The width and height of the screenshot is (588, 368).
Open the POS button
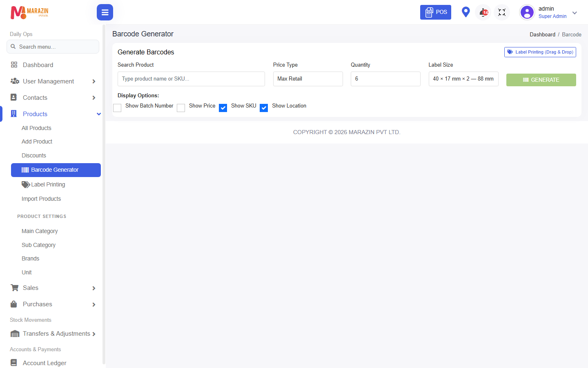pos(436,12)
